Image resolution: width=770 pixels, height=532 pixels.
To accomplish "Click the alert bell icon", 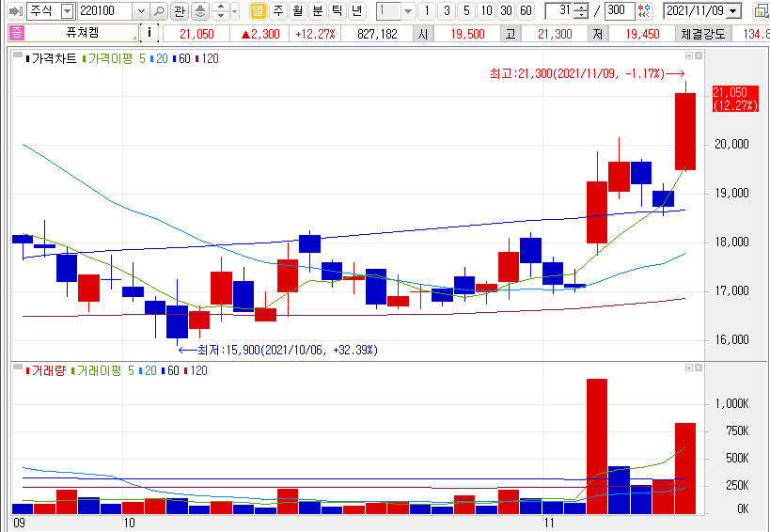I will [200, 10].
